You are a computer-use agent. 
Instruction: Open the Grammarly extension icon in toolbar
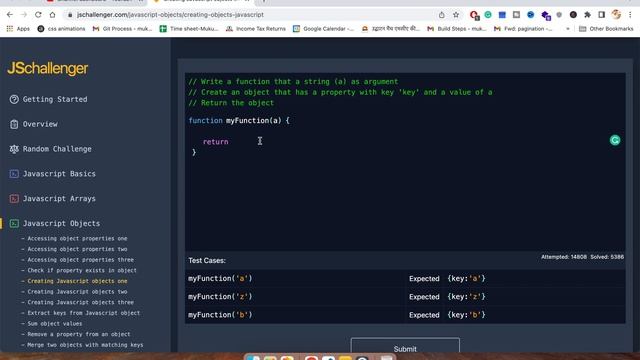point(488,15)
